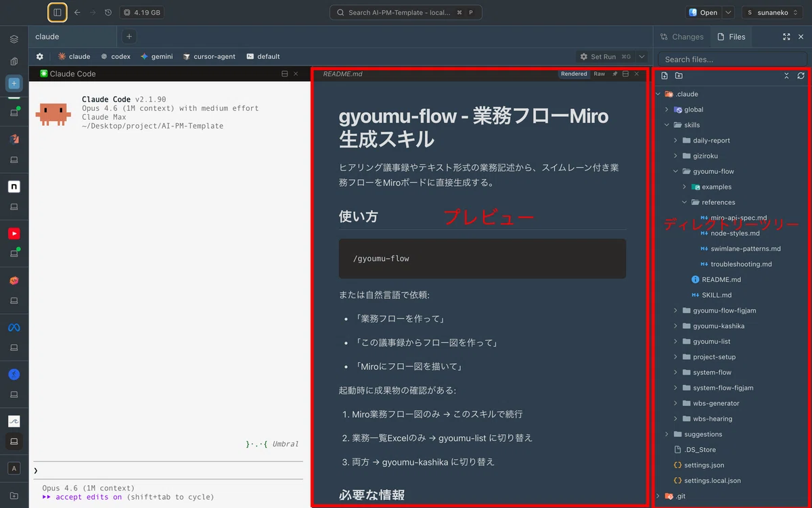Open the history clock icon
Viewport: 812px width, 508px height.
pos(108,12)
